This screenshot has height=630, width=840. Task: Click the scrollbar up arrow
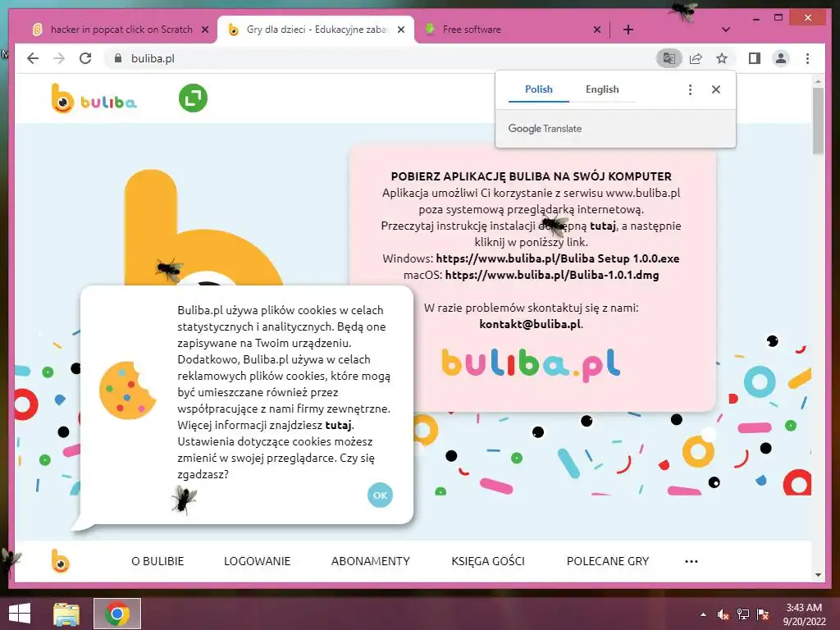(x=818, y=81)
